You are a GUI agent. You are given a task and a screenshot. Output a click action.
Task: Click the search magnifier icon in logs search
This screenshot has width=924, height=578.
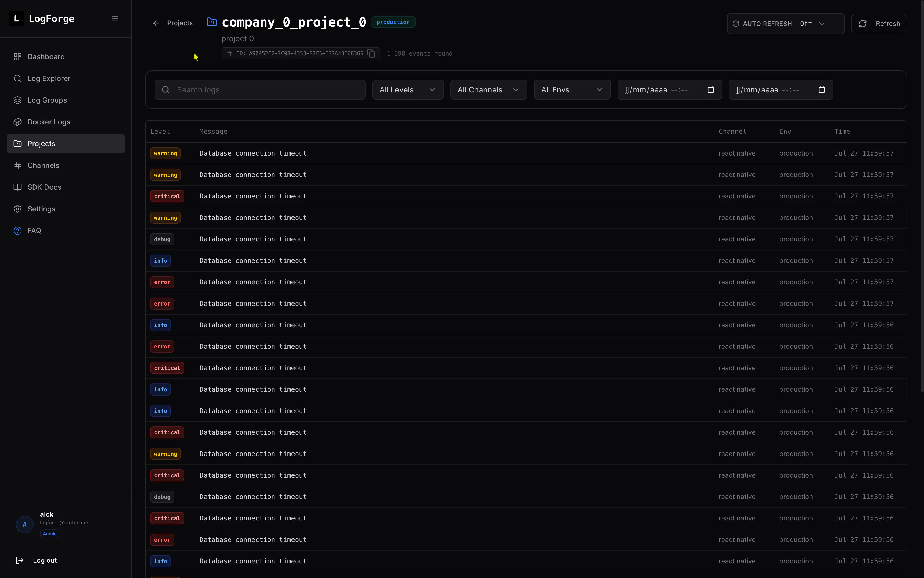tap(165, 90)
